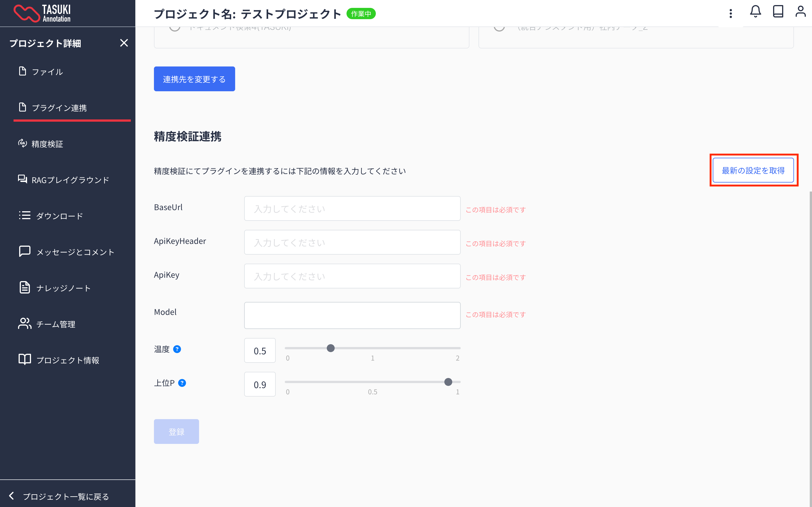Open the user account icon
812x507 pixels.
click(x=800, y=12)
